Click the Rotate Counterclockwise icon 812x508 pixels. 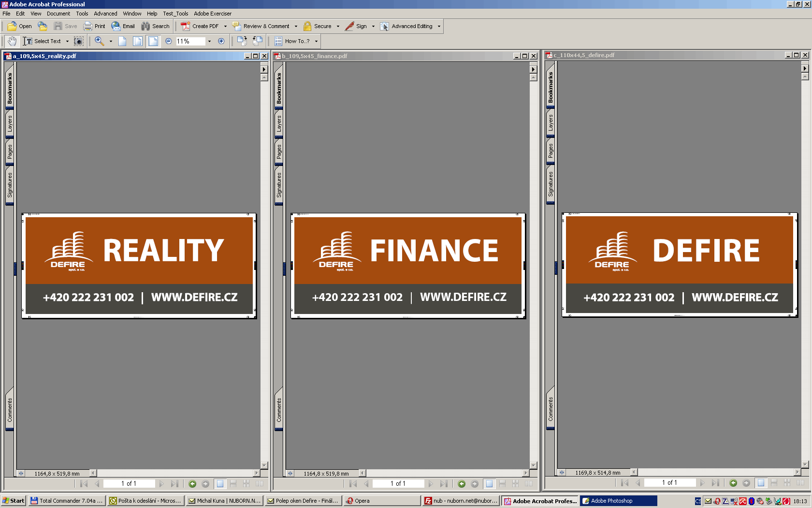click(258, 41)
